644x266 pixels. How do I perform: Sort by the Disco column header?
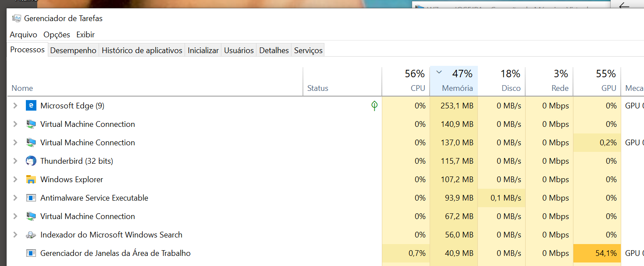point(502,82)
